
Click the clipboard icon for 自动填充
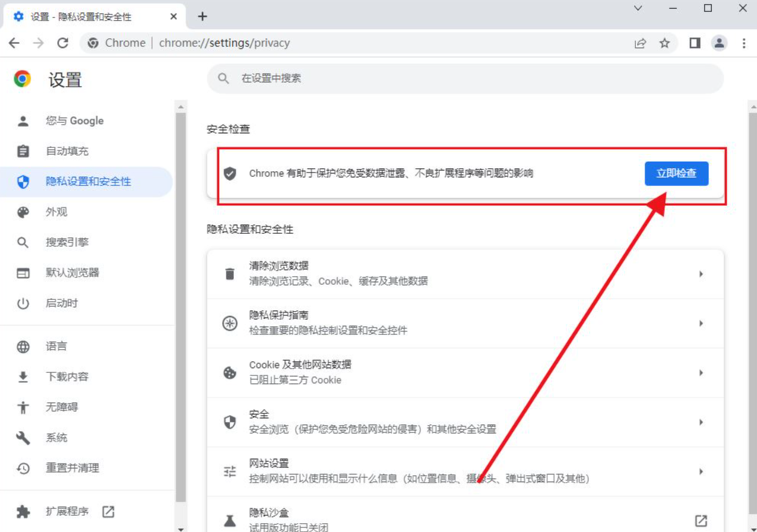23,151
